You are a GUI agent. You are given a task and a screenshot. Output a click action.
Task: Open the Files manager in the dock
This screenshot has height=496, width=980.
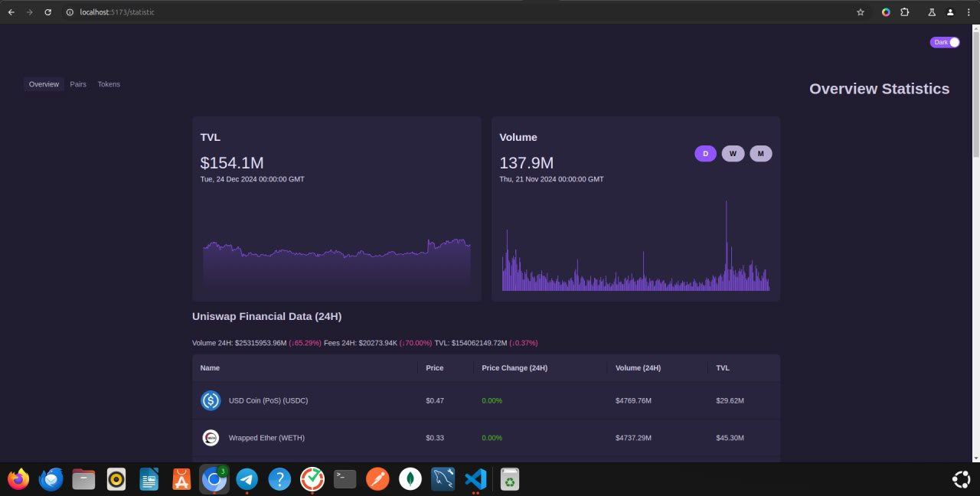click(x=83, y=480)
